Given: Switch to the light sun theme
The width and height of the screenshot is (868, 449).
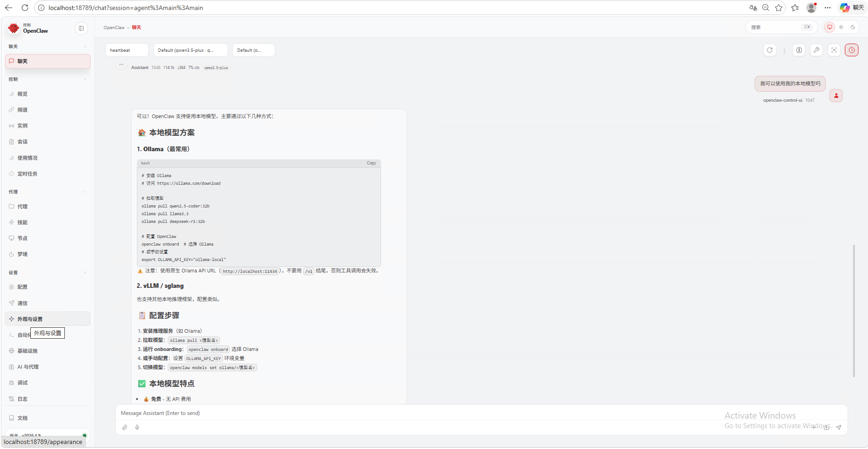Looking at the screenshot, I should (841, 27).
